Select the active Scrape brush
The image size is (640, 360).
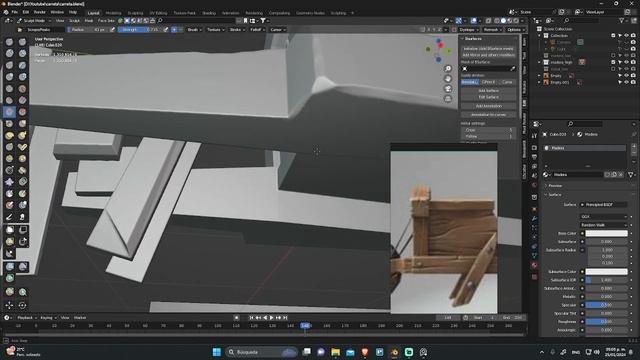9,112
